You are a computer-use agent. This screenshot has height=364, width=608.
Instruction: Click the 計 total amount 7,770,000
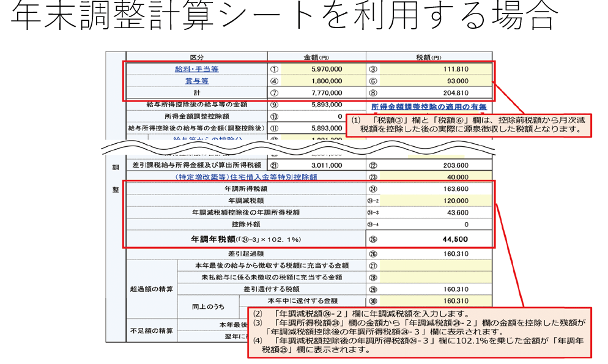tap(327, 93)
